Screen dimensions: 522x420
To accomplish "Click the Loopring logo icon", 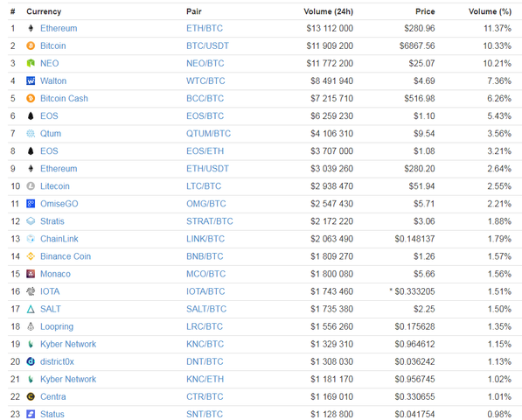I will click(x=31, y=326).
